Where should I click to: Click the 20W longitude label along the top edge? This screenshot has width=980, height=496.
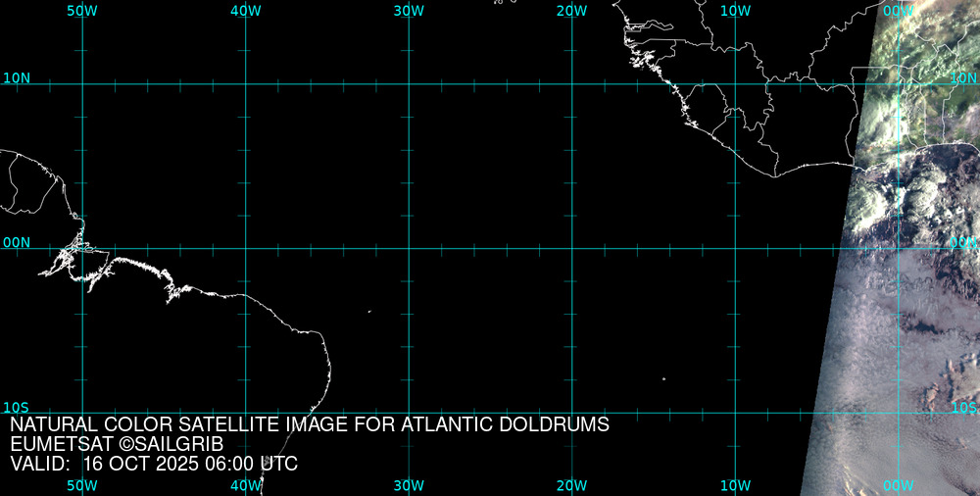[x=571, y=10]
